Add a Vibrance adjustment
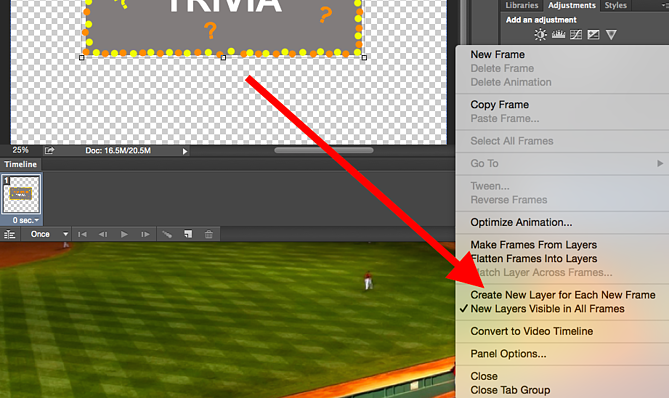Screen dimensions: 669x398 click(611, 35)
